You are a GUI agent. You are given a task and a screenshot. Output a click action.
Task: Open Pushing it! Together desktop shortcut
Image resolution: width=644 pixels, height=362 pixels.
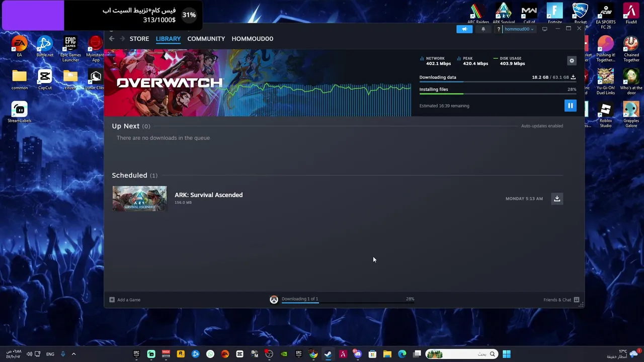[x=606, y=49]
